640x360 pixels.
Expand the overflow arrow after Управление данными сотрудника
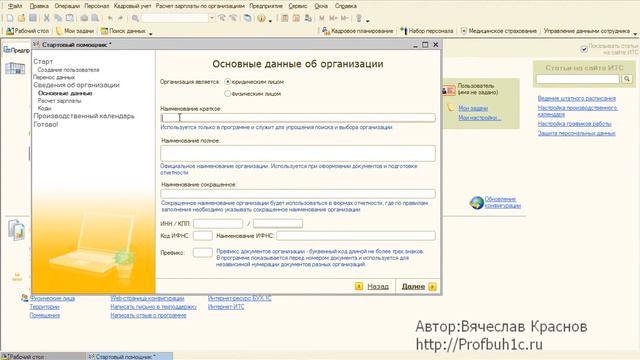[635, 33]
